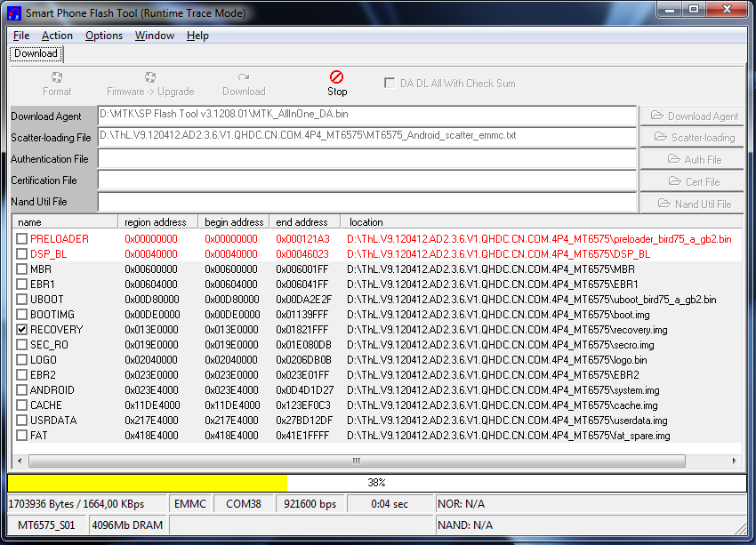Click the MT6575_S01 status entry
This screenshot has height=545, width=756.
pos(47,525)
